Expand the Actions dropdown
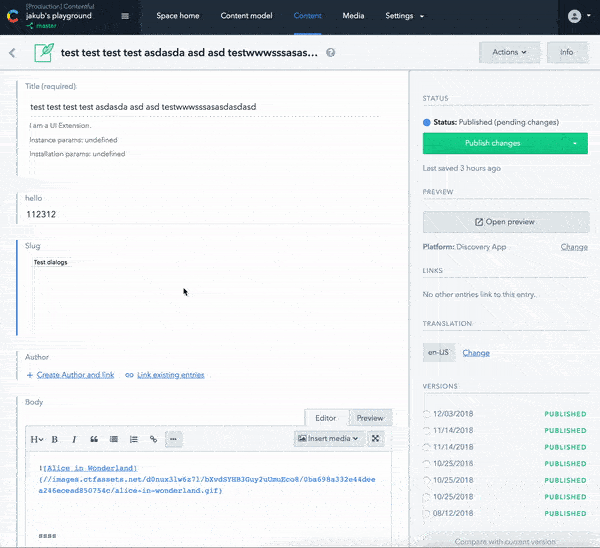The width and height of the screenshot is (600, 548). 509,52
